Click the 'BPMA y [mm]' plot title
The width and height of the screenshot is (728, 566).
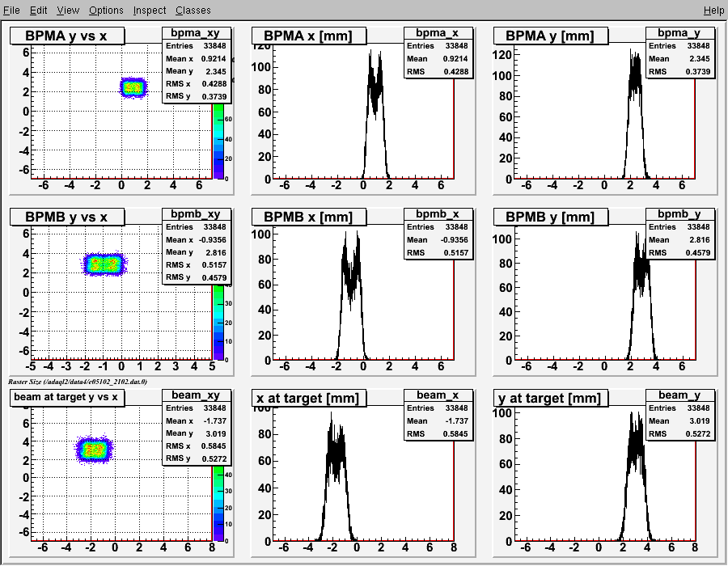(550, 36)
